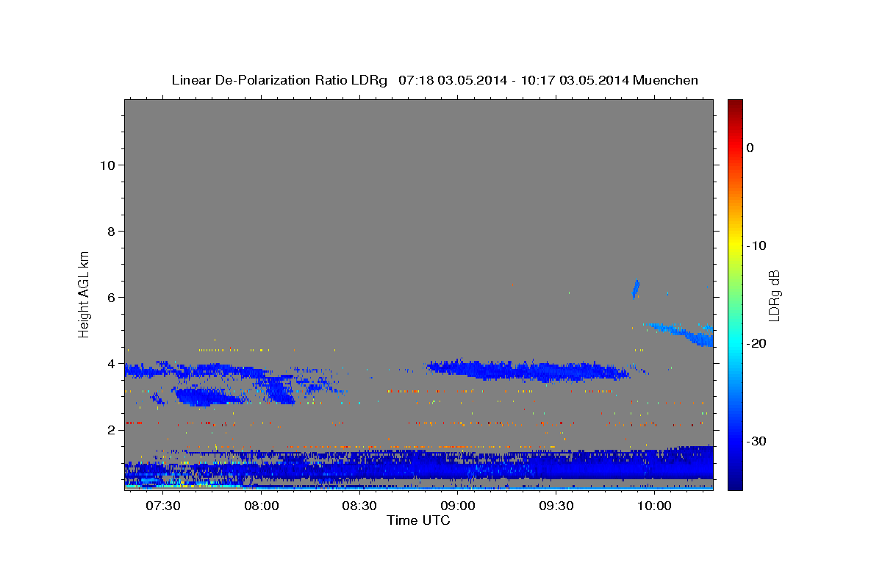This screenshot has height=588, width=882.
Task: Click the 07:30 time tick label
Action: click(x=163, y=506)
